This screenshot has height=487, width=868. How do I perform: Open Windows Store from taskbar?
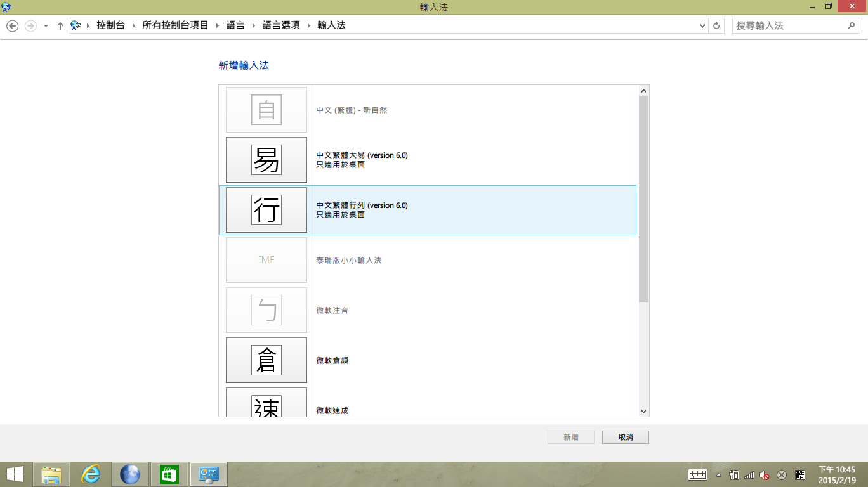(169, 474)
